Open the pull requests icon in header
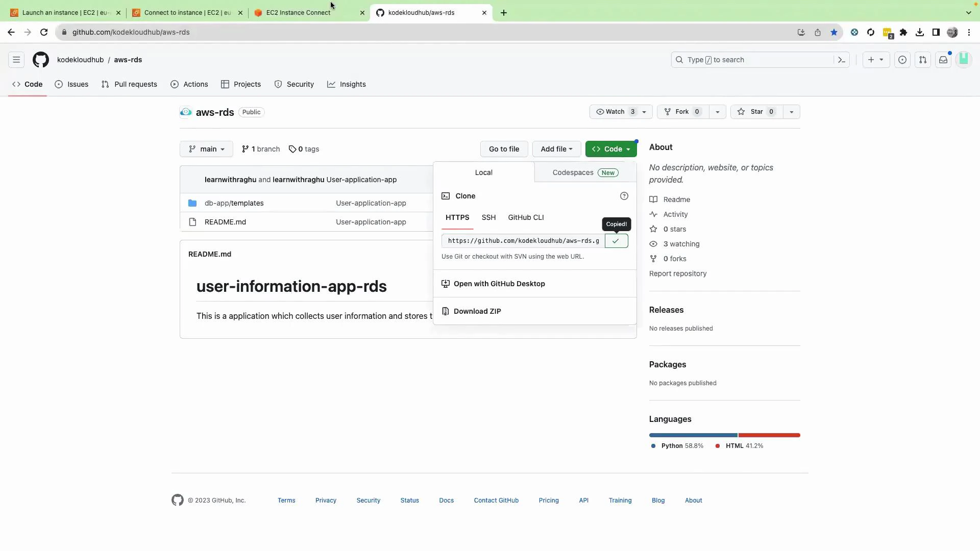 point(923,60)
